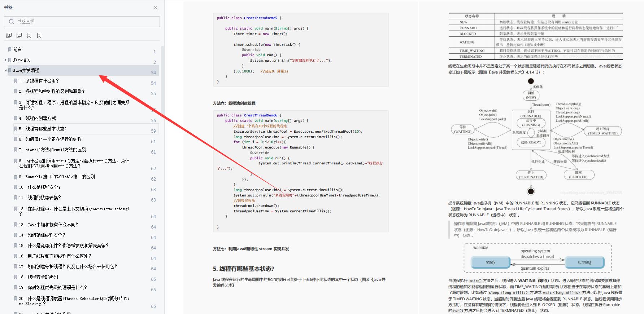This screenshot has height=314, width=644.
Task: Click 方法七 stream 实现并发 heading
Action: [x=251, y=249]
